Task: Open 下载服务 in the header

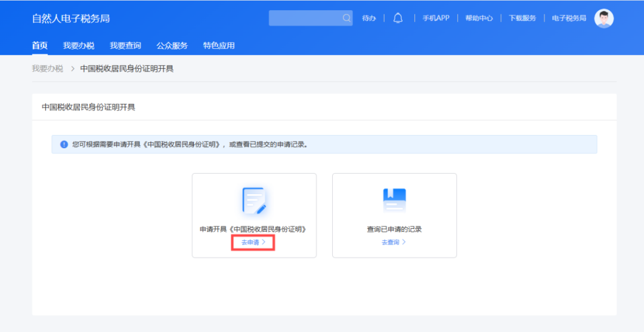Action: (x=522, y=19)
